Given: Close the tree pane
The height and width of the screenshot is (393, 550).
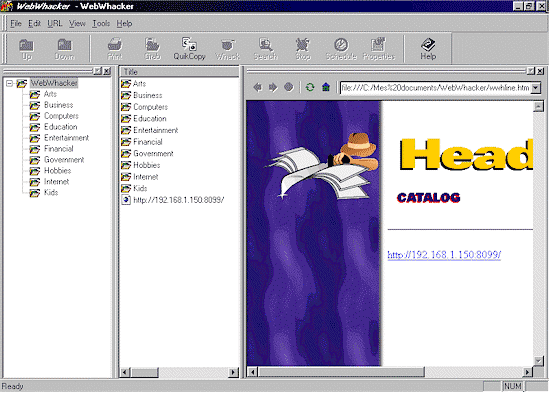Looking at the screenshot, I should [x=107, y=71].
